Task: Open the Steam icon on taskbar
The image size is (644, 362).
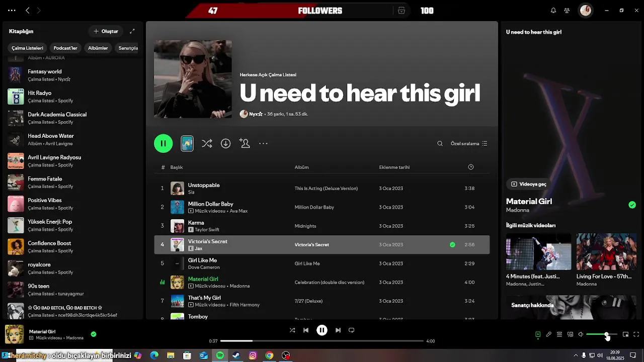Action: (x=236, y=355)
